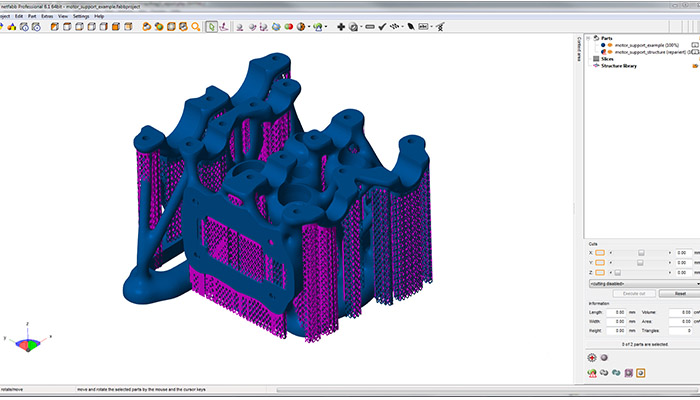This screenshot has width=700, height=400.
Task: Select the fourth cube view icon
Action: (91, 27)
